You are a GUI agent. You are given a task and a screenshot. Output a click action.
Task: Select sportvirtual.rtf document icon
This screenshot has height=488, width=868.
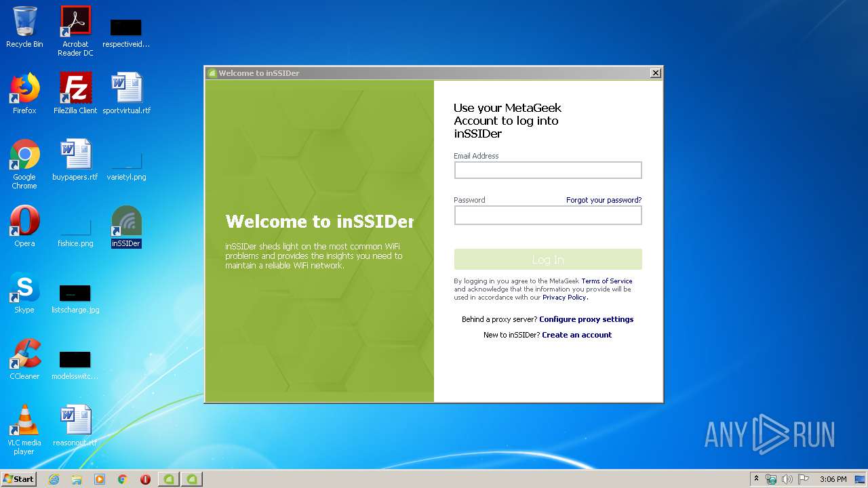(126, 94)
